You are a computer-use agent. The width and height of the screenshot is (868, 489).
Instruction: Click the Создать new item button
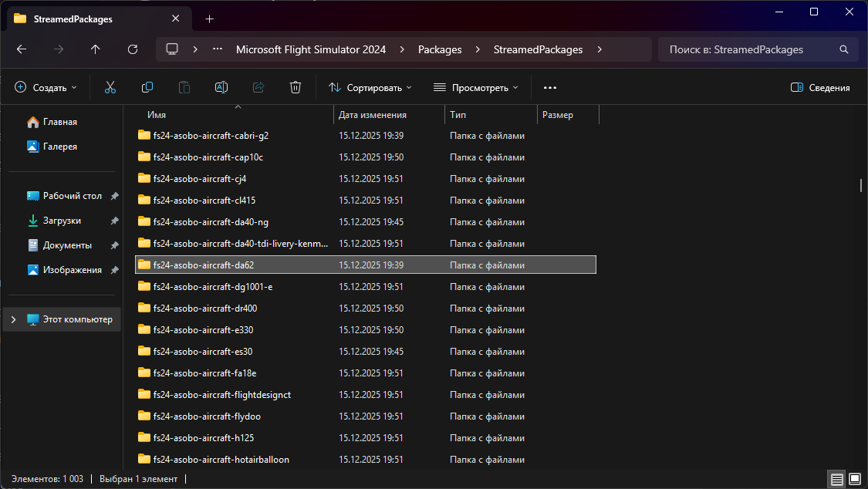click(x=46, y=88)
